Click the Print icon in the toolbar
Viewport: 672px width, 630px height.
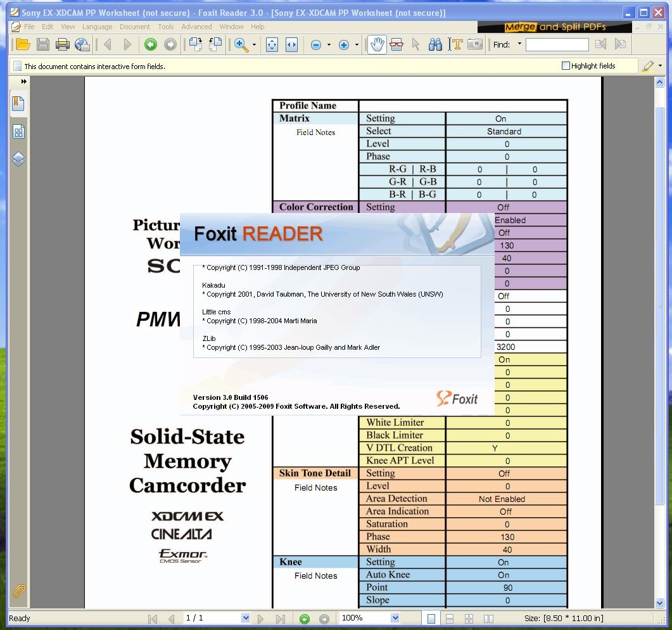(63, 44)
